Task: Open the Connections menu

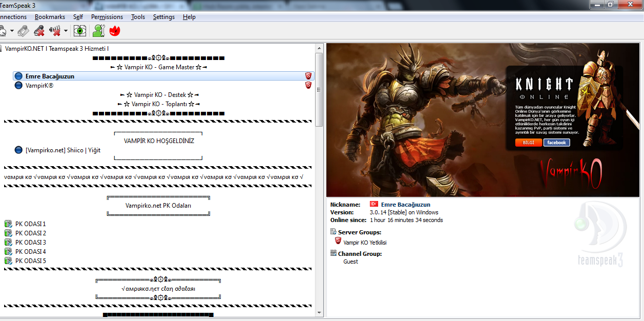Action: [13, 17]
